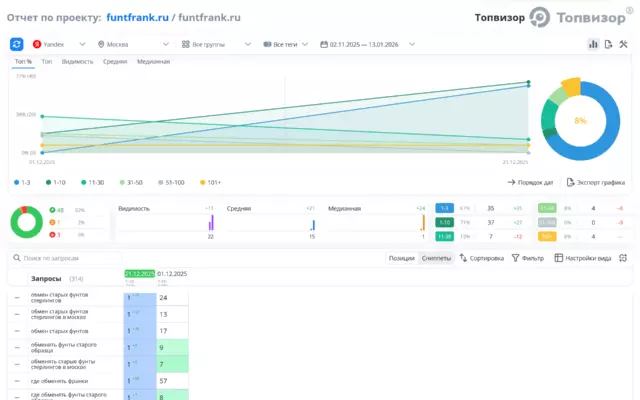Click the small green summary donut chart
The width and height of the screenshot is (640, 400).
pos(27,222)
